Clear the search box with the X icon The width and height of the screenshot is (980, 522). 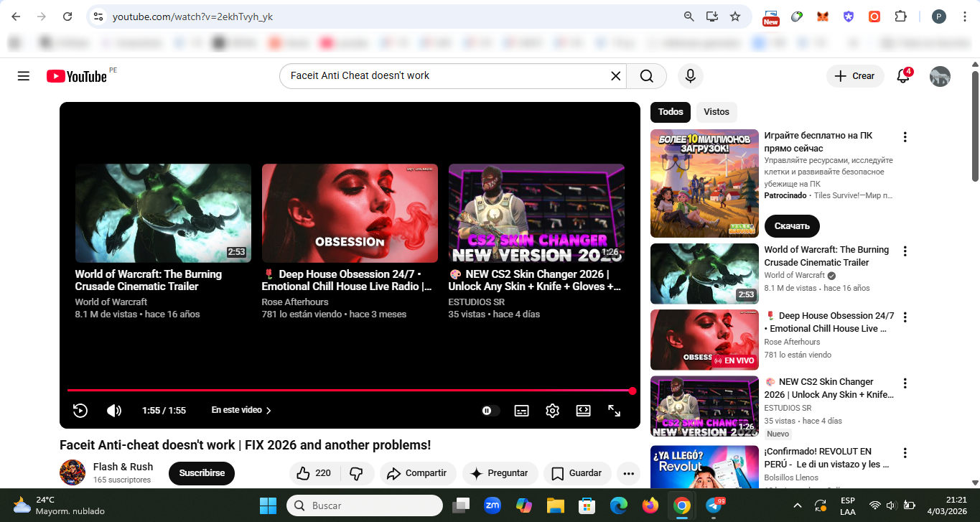click(x=615, y=76)
